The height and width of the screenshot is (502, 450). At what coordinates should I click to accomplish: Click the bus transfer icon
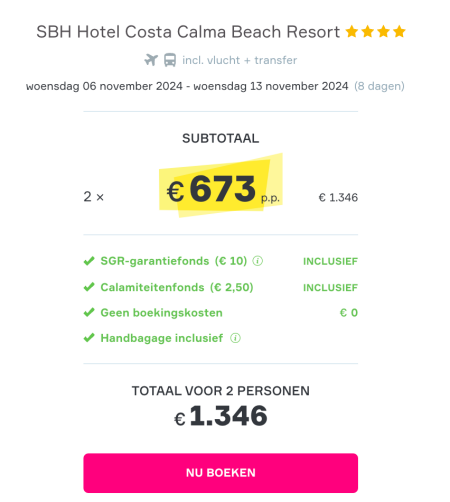(x=170, y=60)
